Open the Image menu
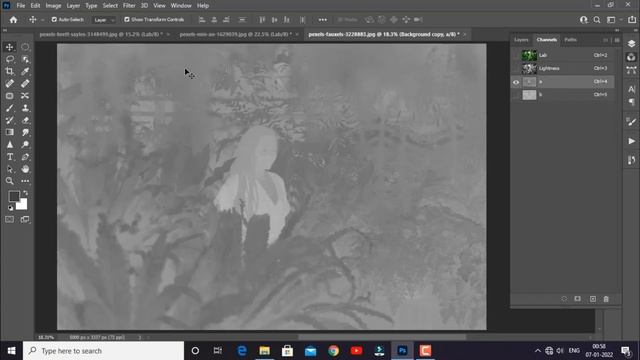Image resolution: width=640 pixels, height=360 pixels. pyautogui.click(x=53, y=6)
